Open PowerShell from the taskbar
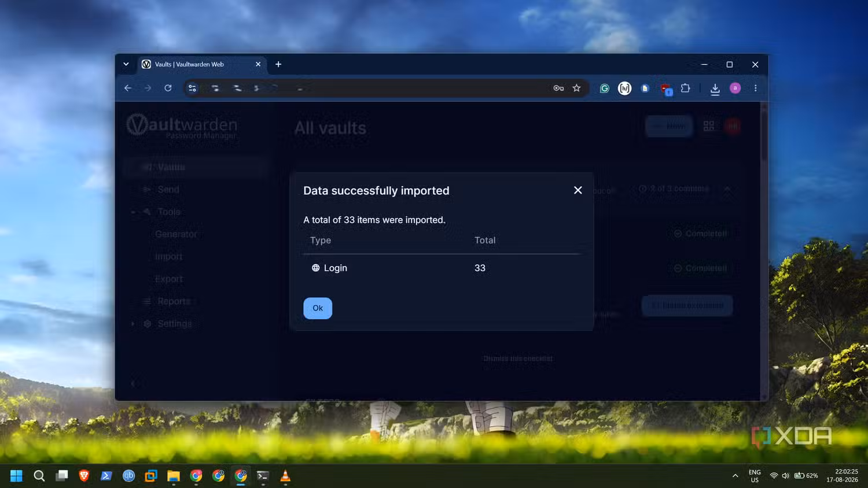Image resolution: width=868 pixels, height=488 pixels. click(106, 476)
